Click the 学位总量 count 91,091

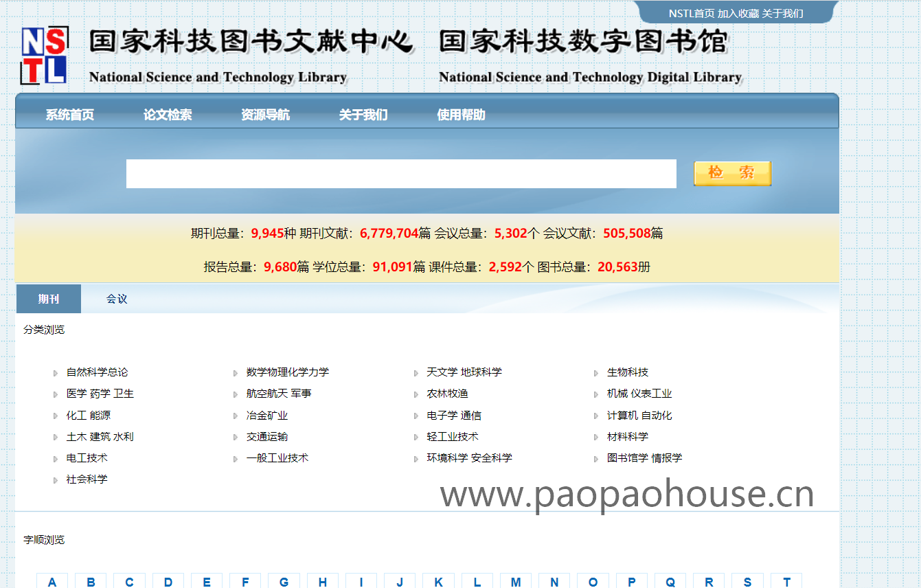pyautogui.click(x=392, y=267)
